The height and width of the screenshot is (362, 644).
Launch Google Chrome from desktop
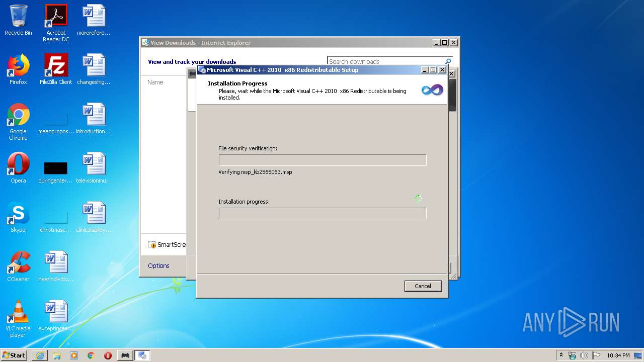click(18, 122)
